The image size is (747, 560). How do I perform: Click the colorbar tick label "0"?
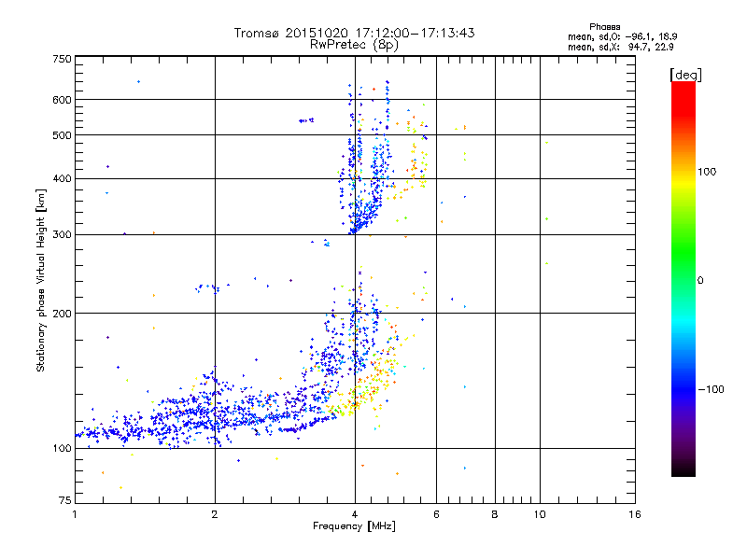click(x=700, y=281)
